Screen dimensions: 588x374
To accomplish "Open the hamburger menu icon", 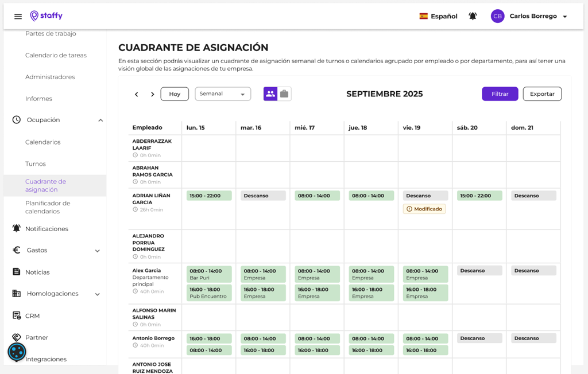I will pos(18,17).
